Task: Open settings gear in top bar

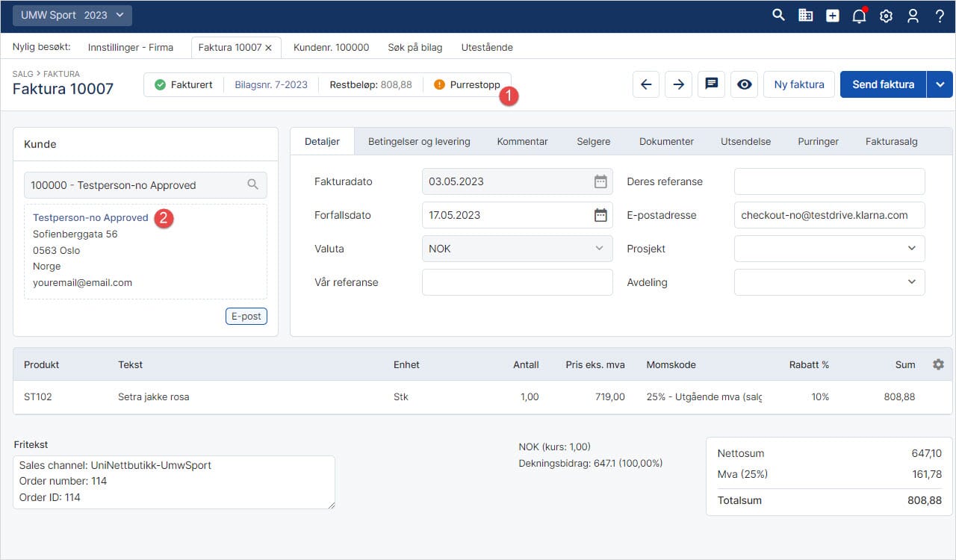Action: [x=886, y=16]
